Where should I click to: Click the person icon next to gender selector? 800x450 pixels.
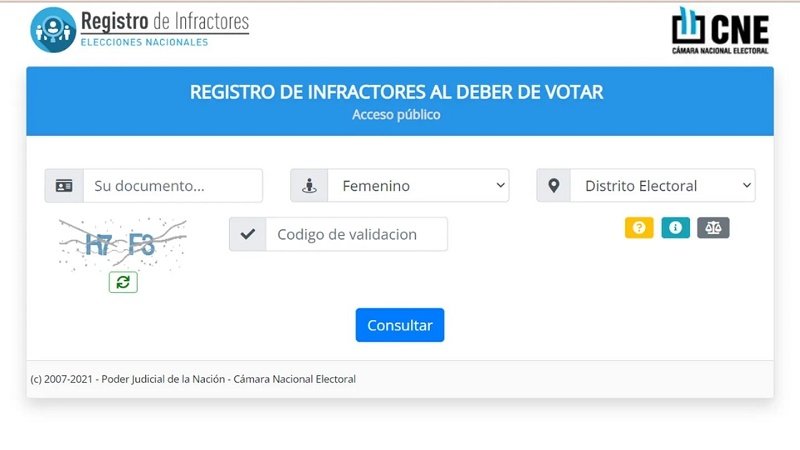310,186
